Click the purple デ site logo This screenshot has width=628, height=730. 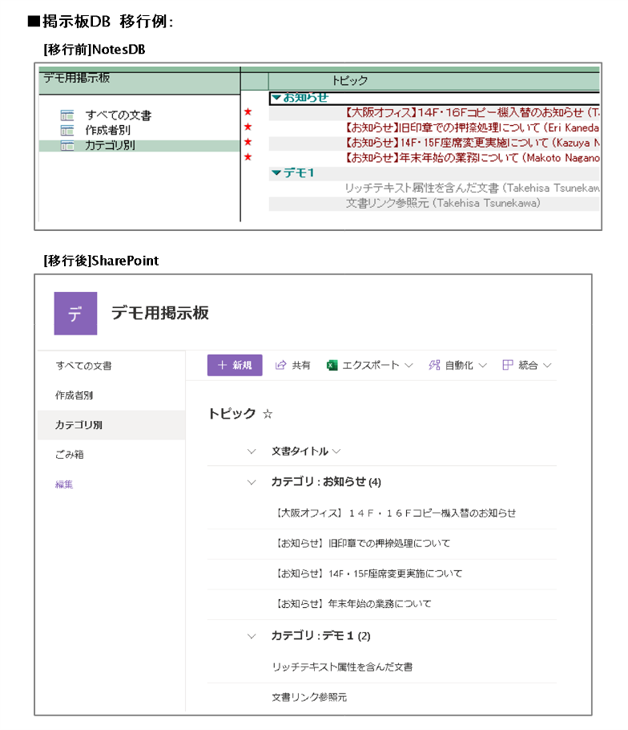(75, 313)
